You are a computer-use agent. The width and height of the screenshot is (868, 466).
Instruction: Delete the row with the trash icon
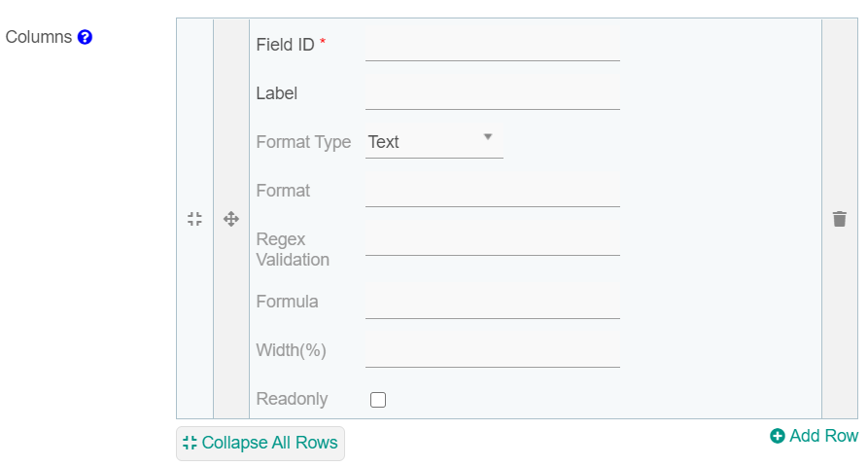point(840,219)
